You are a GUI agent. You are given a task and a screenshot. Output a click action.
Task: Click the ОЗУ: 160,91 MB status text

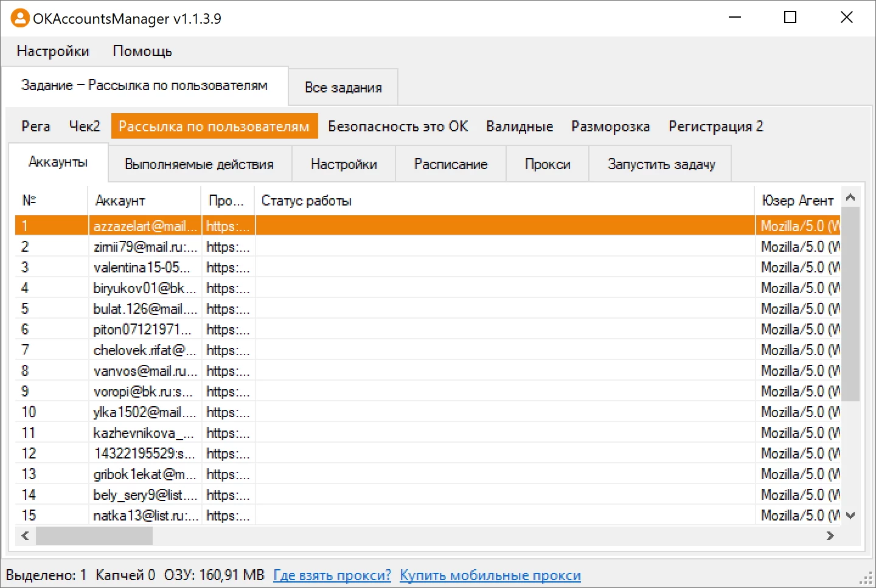(x=214, y=575)
